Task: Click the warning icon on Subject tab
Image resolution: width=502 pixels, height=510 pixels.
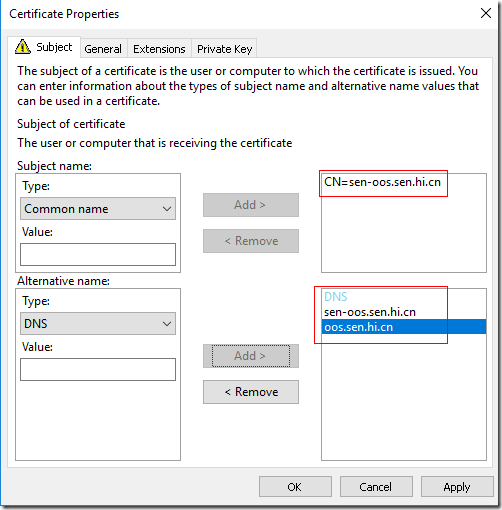Action: click(23, 46)
